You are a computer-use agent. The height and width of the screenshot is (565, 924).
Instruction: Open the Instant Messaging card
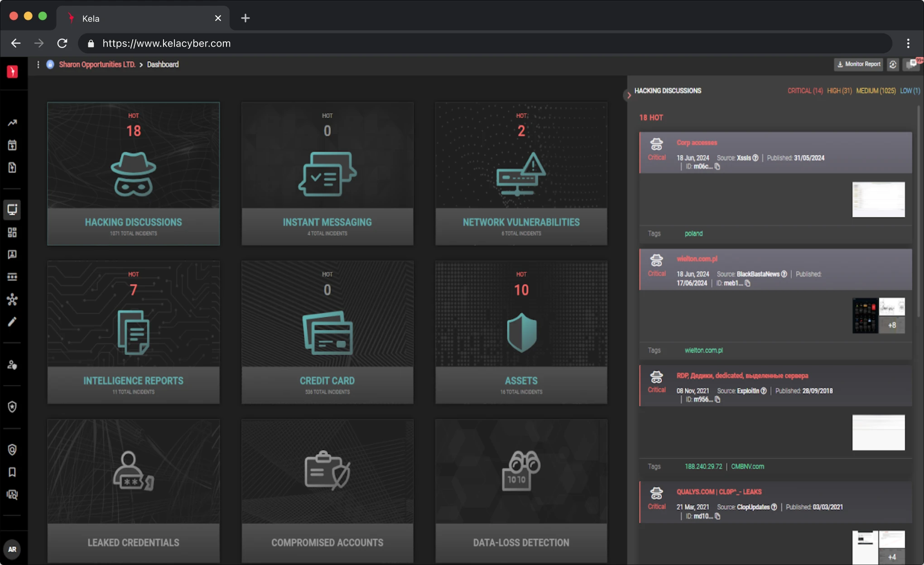327,173
